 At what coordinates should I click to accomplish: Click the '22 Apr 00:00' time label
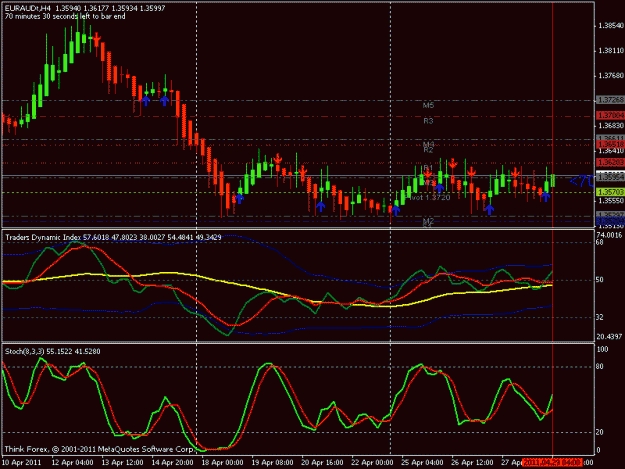point(372,463)
